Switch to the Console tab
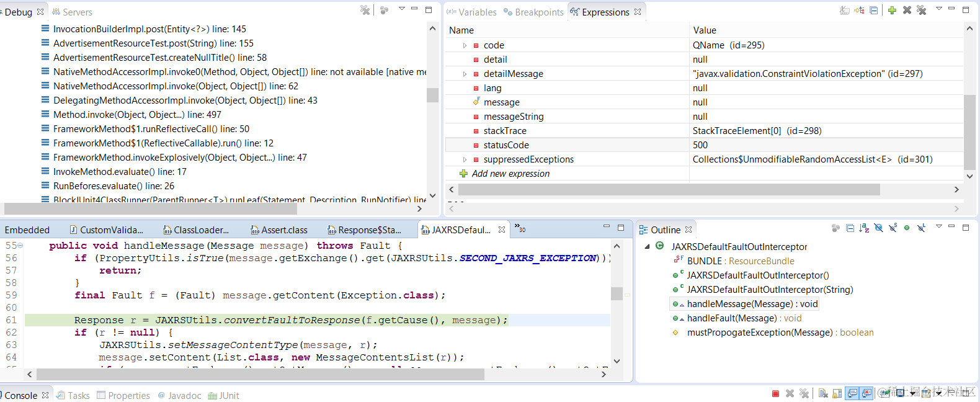980x402 pixels. pos(20,395)
